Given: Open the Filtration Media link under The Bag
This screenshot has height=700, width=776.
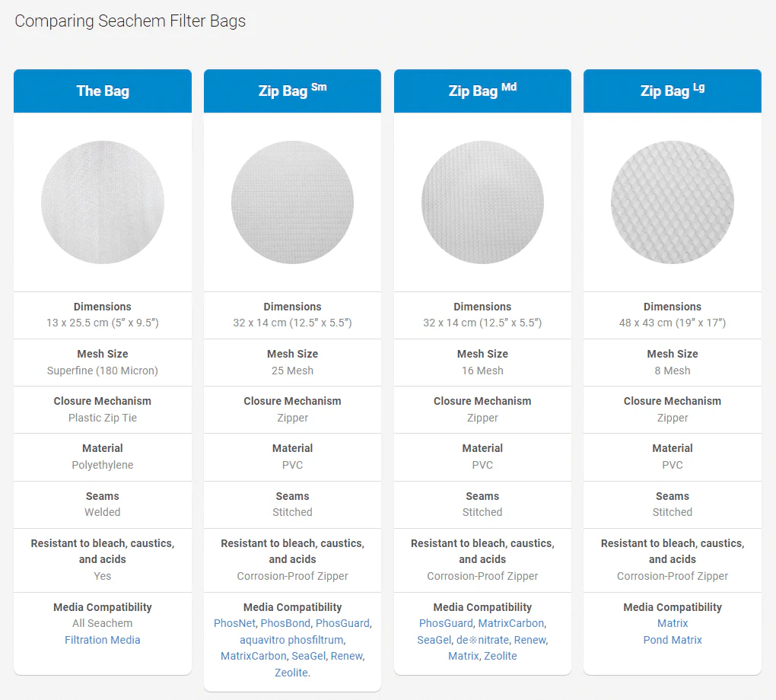Looking at the screenshot, I should [103, 640].
